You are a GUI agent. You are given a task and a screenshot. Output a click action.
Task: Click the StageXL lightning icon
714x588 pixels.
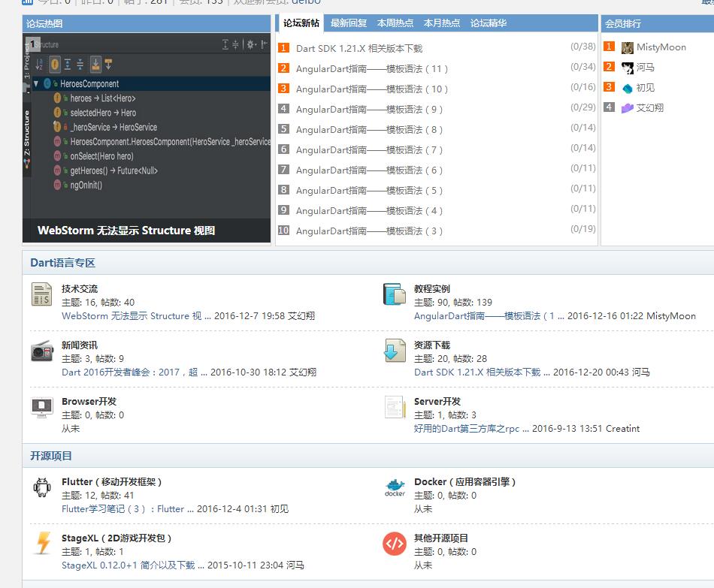(44, 544)
